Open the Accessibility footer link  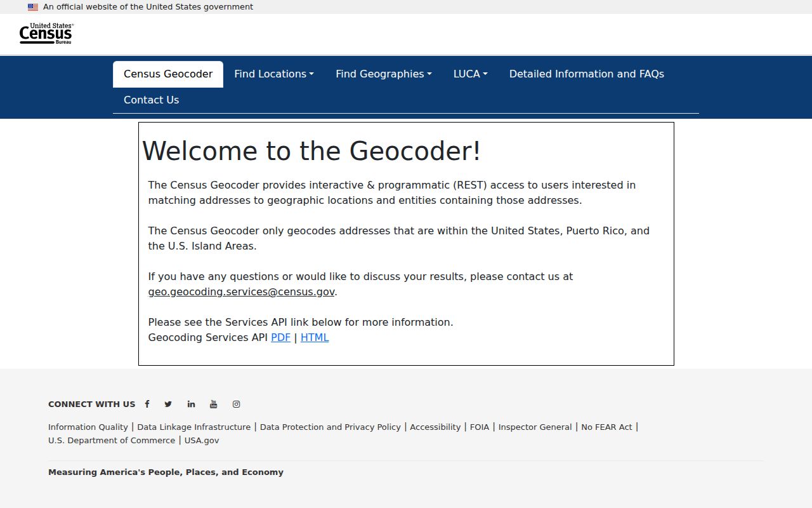[435, 427]
